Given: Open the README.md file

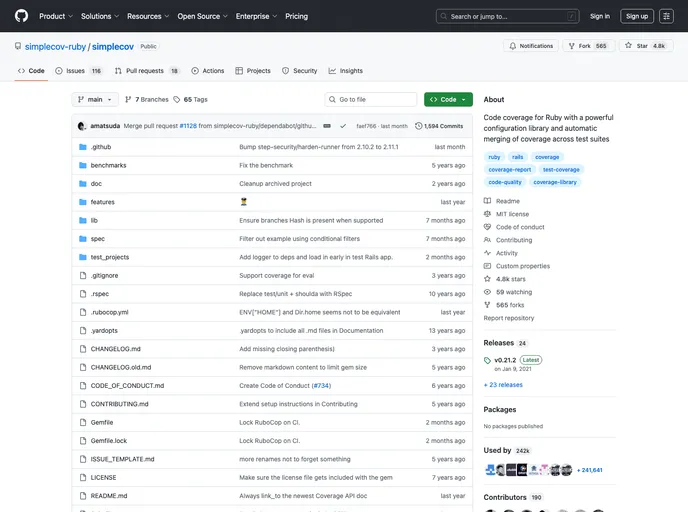Looking at the screenshot, I should [109, 496].
